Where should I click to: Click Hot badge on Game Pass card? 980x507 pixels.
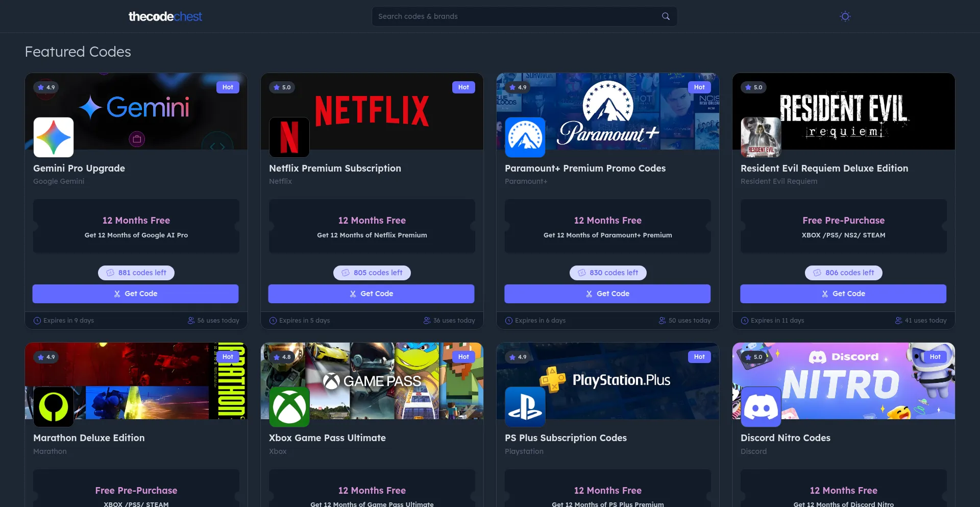click(463, 357)
